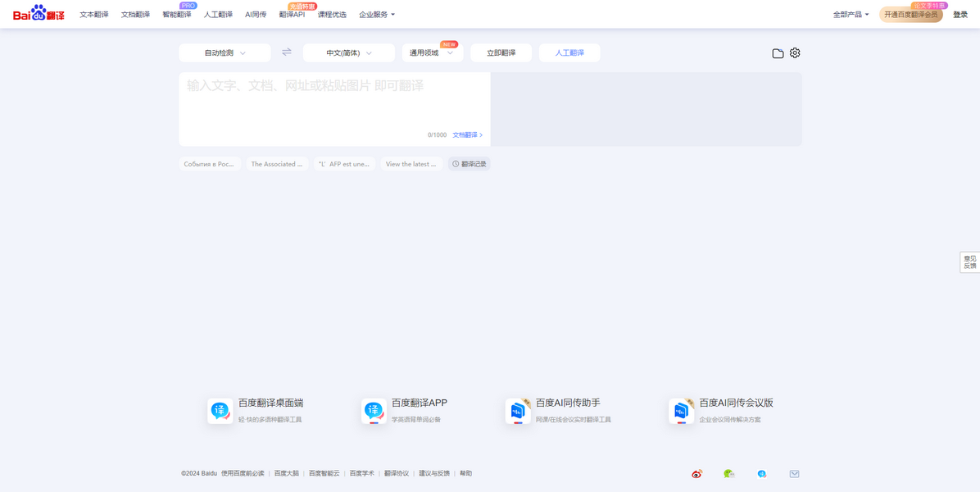Open the WeChat icon in footer
This screenshot has height=492, width=980.
tap(728, 474)
